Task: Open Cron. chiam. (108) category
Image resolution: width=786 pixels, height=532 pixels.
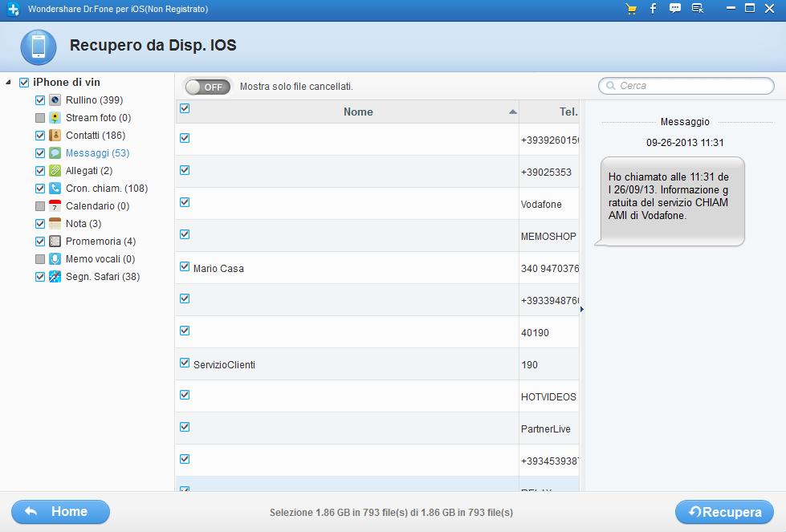Action: point(107,189)
